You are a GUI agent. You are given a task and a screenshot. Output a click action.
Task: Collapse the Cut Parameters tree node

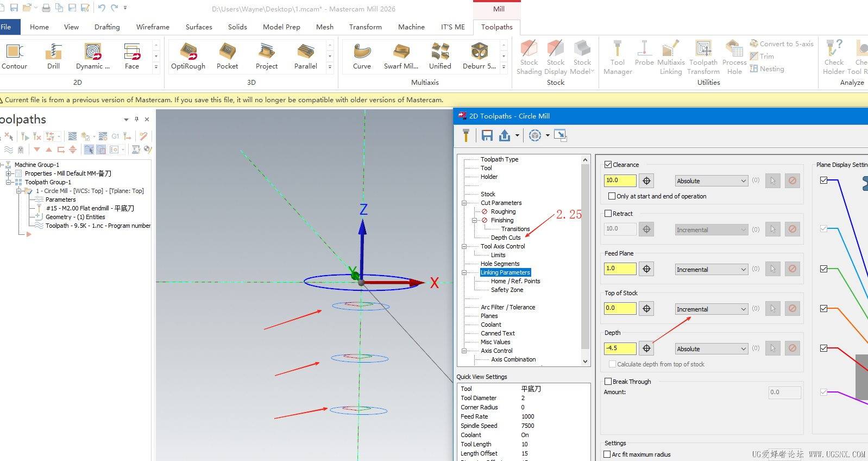click(x=464, y=203)
